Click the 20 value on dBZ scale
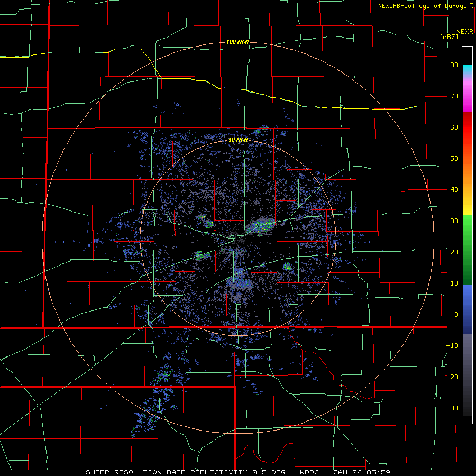Screen dimensions: 476x476 click(454, 252)
